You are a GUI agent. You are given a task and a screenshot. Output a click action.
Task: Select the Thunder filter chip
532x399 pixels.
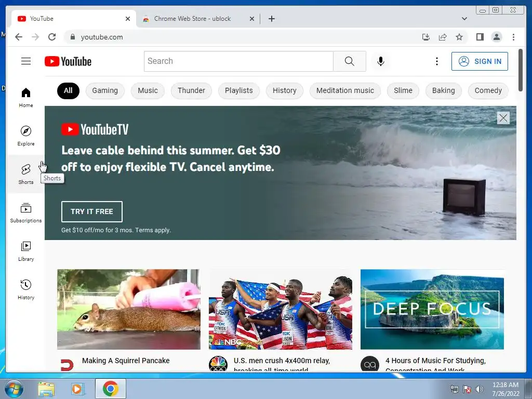(x=191, y=90)
